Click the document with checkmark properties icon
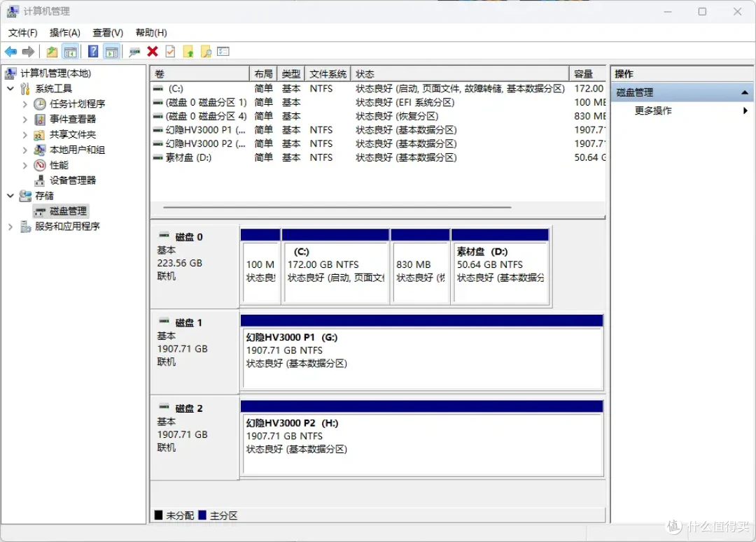 coord(170,52)
